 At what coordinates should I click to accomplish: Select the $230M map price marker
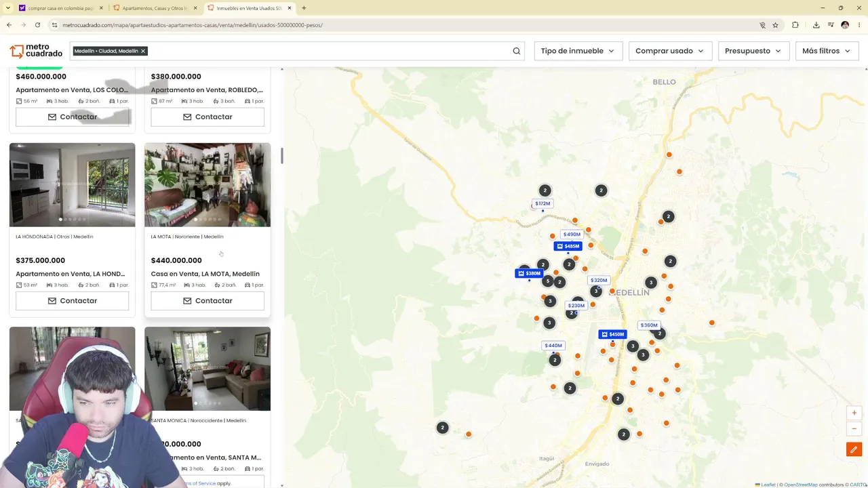576,306
